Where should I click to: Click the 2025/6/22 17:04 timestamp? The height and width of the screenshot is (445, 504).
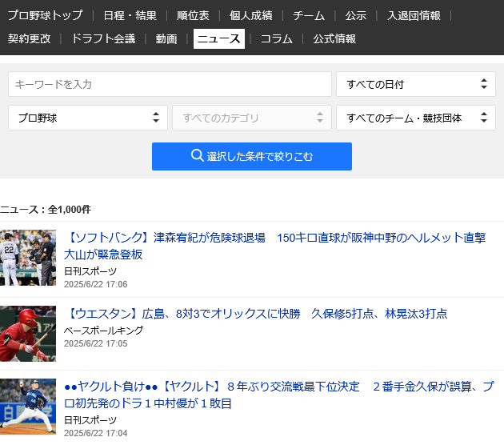click(95, 433)
